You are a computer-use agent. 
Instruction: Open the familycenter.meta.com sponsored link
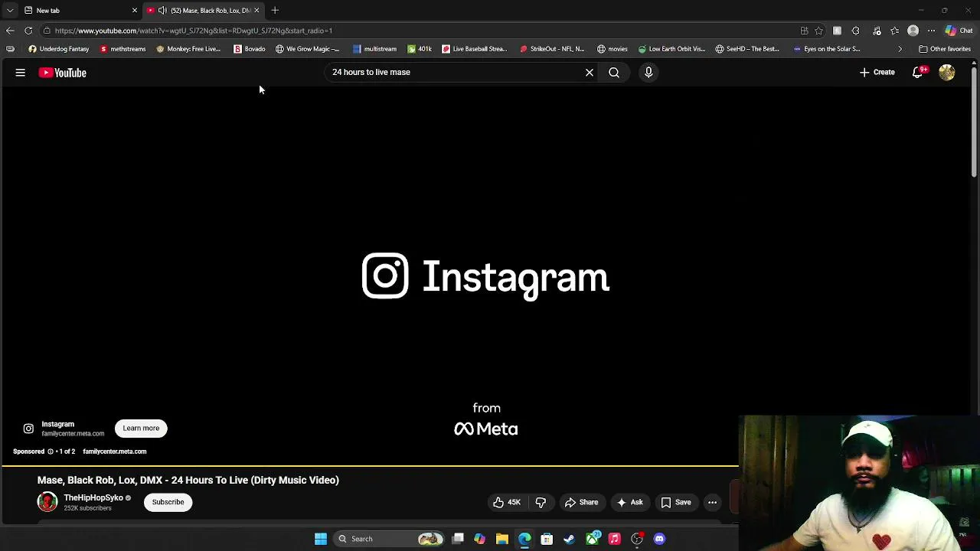(x=115, y=452)
